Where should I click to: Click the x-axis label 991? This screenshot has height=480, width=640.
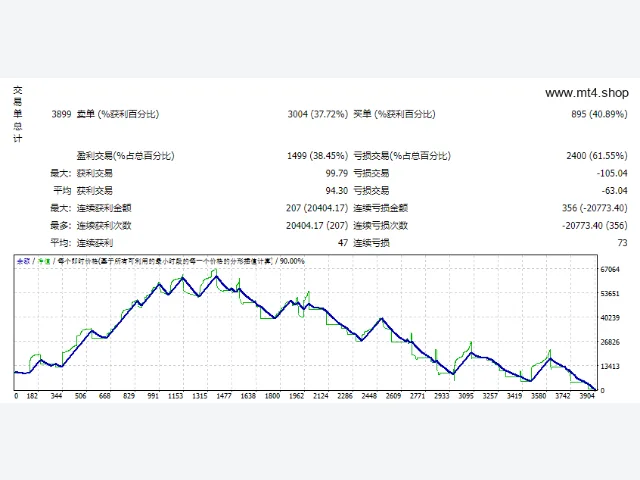click(153, 396)
